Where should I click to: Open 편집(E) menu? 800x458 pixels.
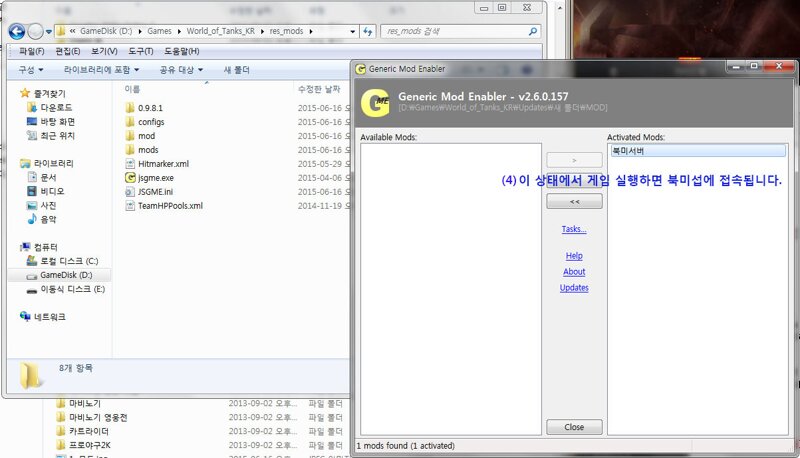click(x=68, y=51)
